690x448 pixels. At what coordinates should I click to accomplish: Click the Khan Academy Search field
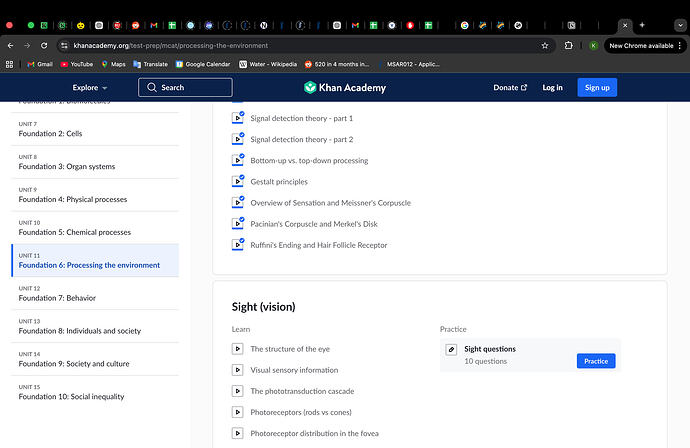[185, 87]
